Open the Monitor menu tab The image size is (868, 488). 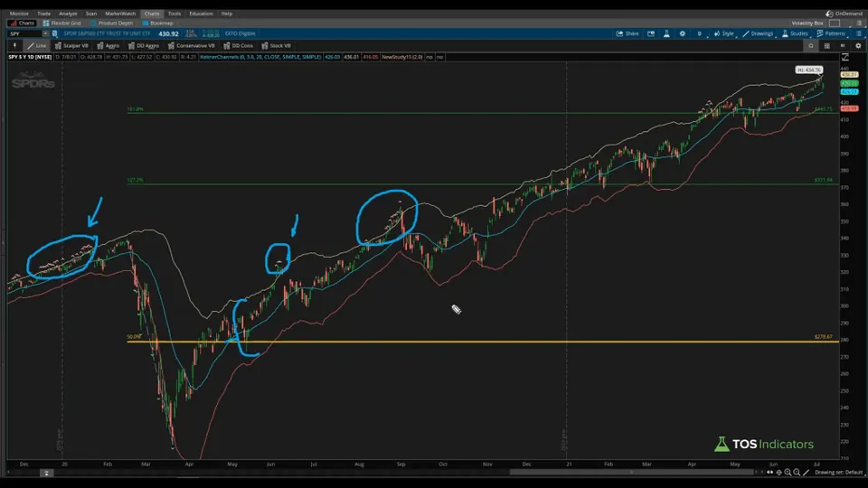click(19, 14)
